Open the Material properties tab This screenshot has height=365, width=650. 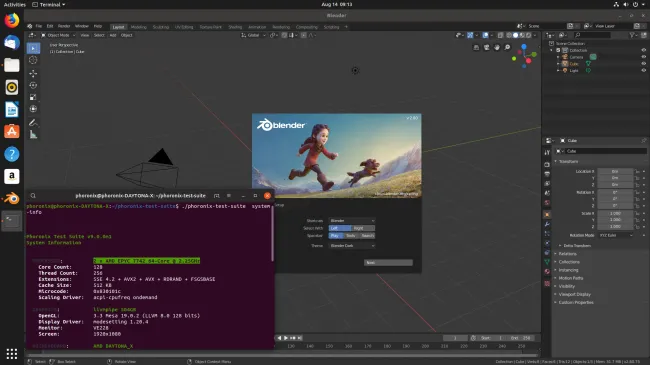(x=547, y=272)
